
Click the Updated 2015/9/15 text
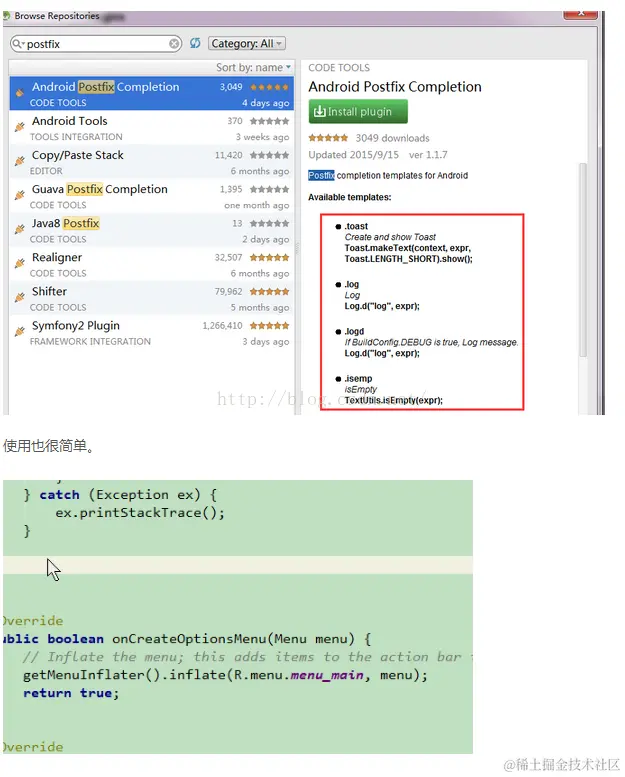353,155
